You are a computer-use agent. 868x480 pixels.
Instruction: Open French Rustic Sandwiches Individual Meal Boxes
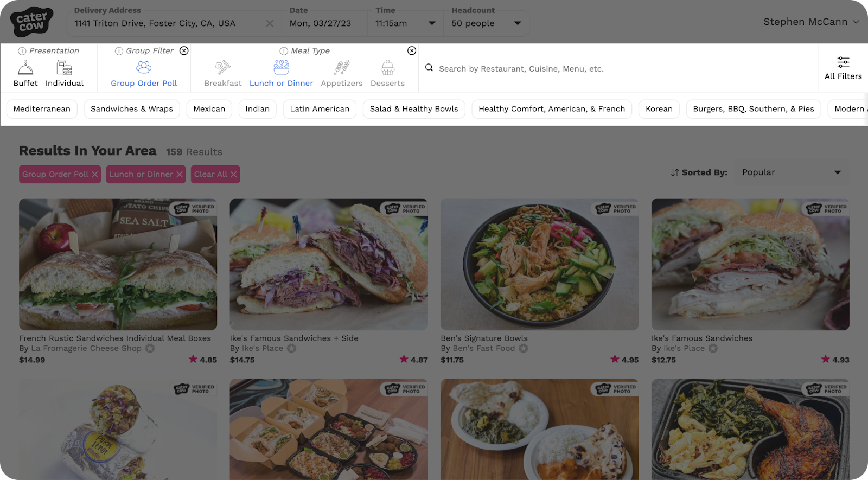point(115,338)
